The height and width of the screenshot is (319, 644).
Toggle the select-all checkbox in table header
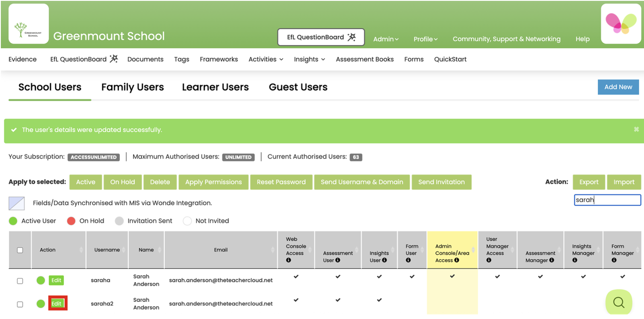pos(20,250)
